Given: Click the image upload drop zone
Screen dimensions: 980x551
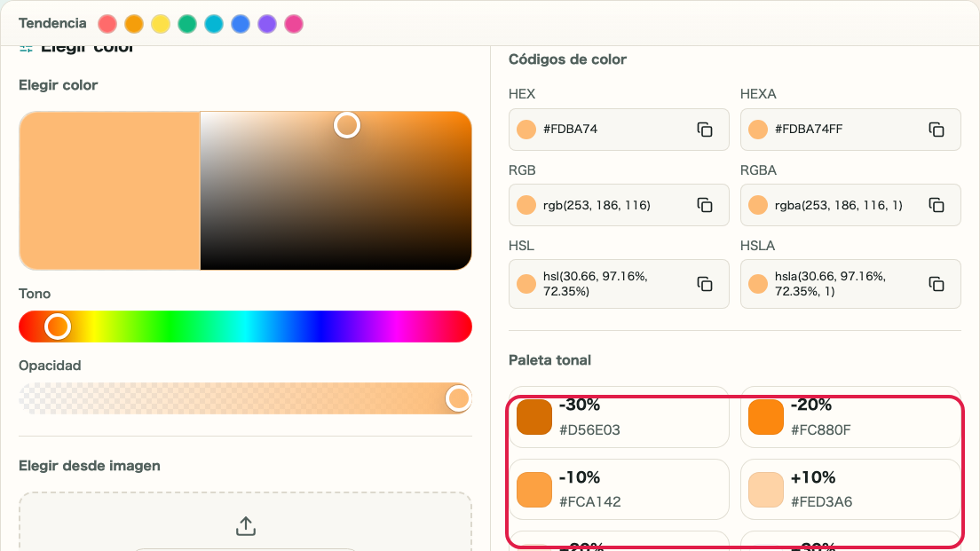Looking at the screenshot, I should click(246, 522).
